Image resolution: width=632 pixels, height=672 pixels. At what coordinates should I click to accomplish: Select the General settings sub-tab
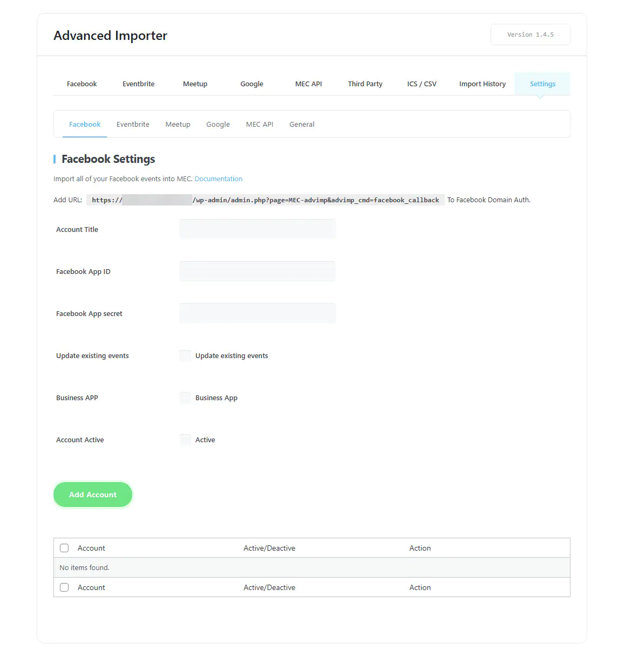coord(302,125)
